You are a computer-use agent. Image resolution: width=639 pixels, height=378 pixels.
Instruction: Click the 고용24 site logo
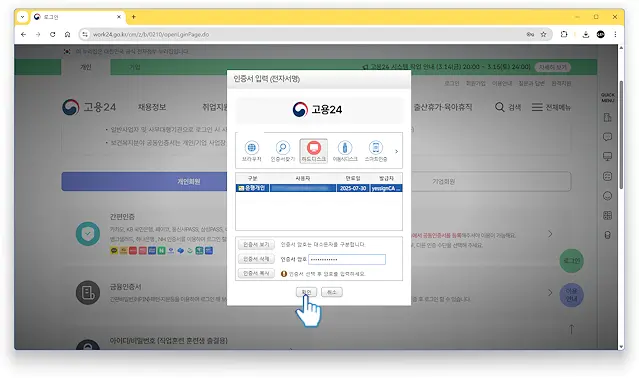tap(89, 107)
